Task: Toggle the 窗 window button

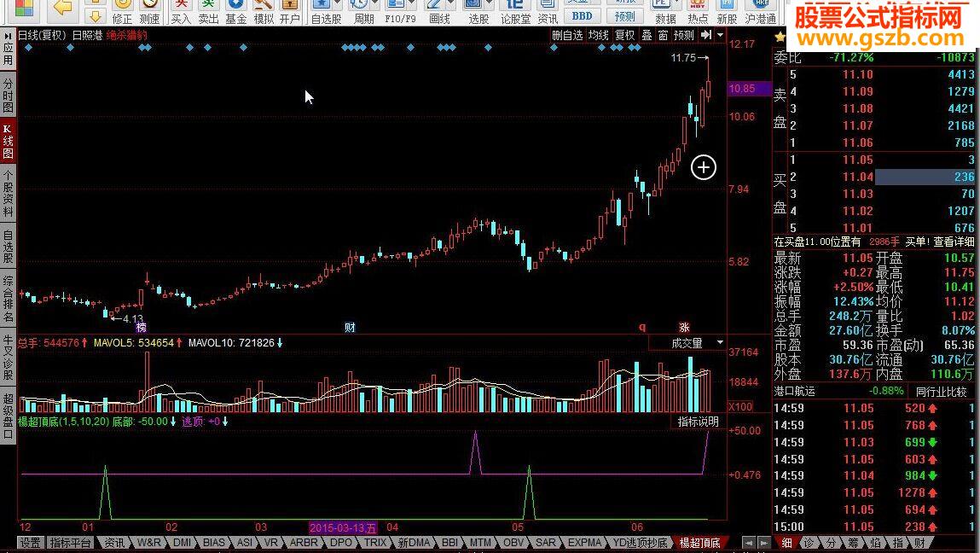Action: coord(663,35)
